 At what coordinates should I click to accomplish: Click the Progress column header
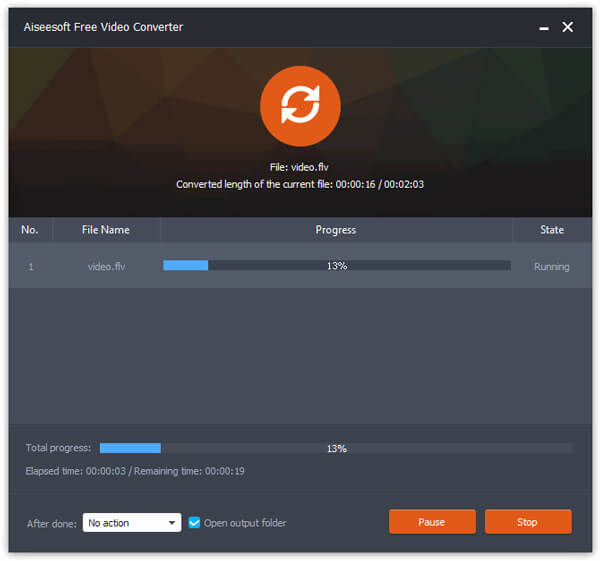point(336,230)
